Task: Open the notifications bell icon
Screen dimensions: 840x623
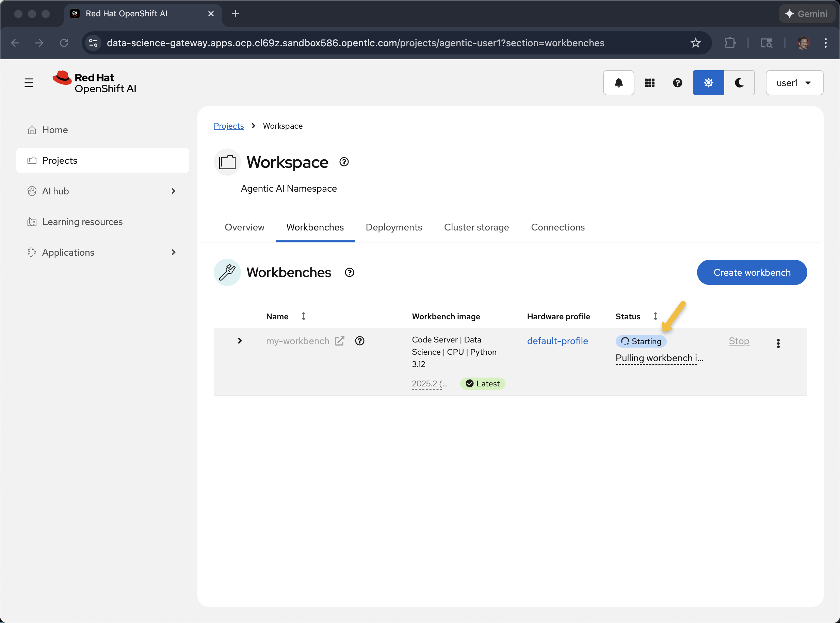Action: pyautogui.click(x=618, y=83)
